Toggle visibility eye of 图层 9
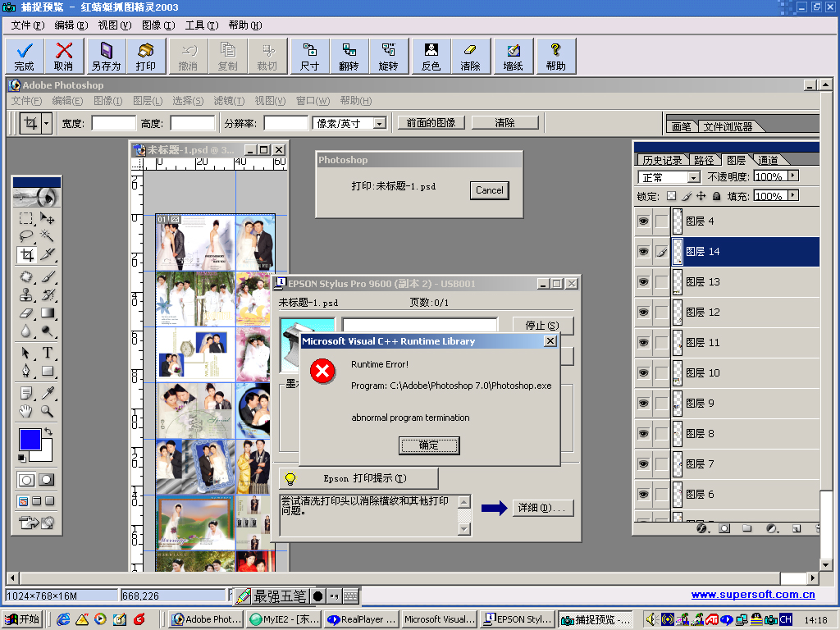Image resolution: width=840 pixels, height=630 pixels. 643,403
